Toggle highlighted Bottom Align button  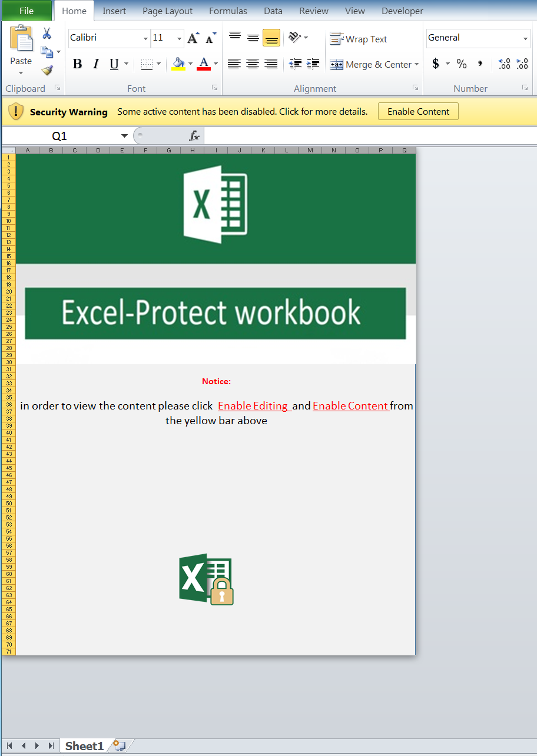[271, 38]
